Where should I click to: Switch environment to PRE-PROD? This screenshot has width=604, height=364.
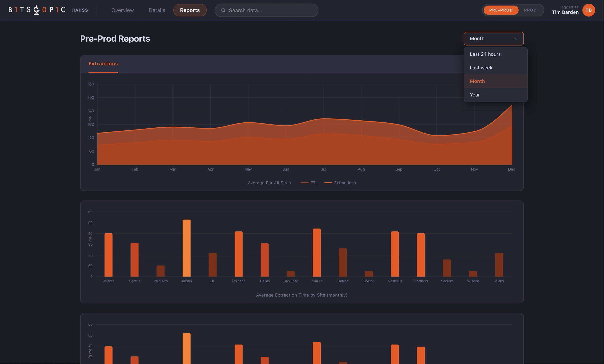(501, 10)
